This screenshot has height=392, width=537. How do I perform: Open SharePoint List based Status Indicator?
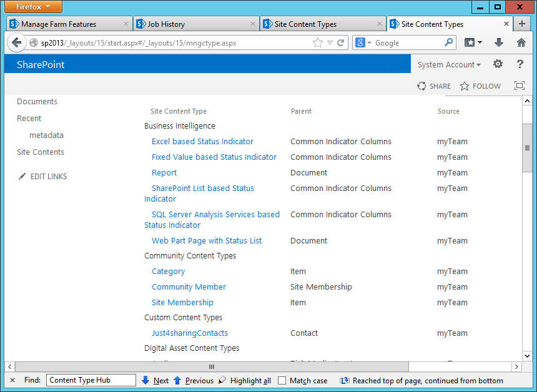[203, 189]
